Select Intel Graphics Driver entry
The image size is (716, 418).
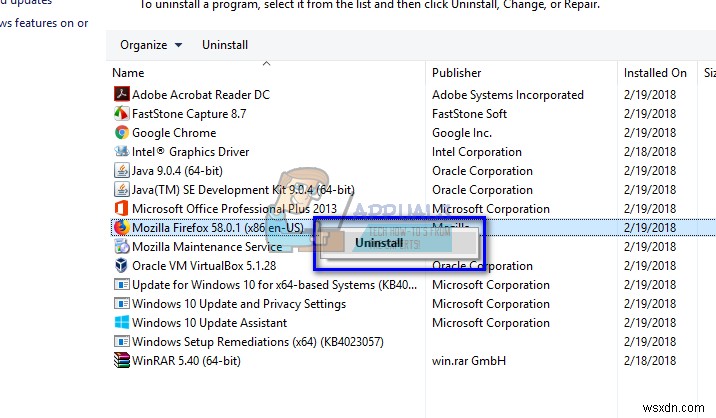(190, 152)
